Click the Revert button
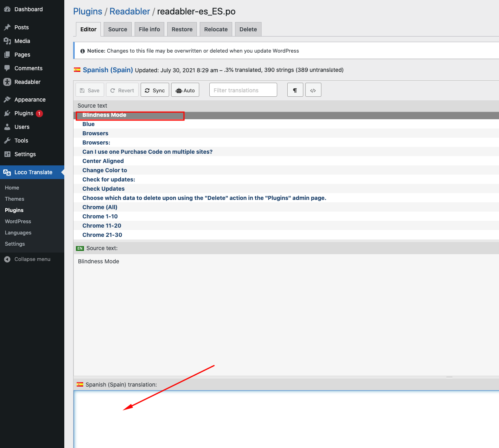The image size is (499, 448). [122, 90]
